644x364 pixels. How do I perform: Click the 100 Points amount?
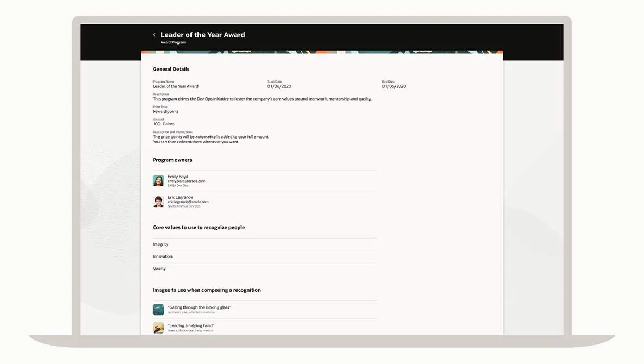click(163, 124)
